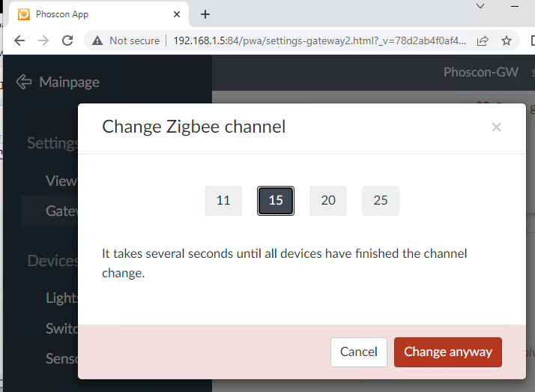Screen dimensions: 535x392
Task: Close the Phoscon App tab
Action: (177, 14)
